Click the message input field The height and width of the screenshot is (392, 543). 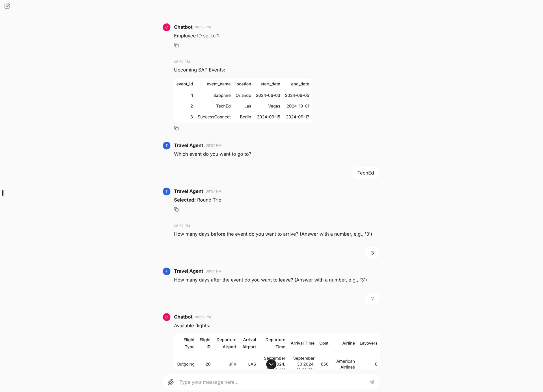271,382
